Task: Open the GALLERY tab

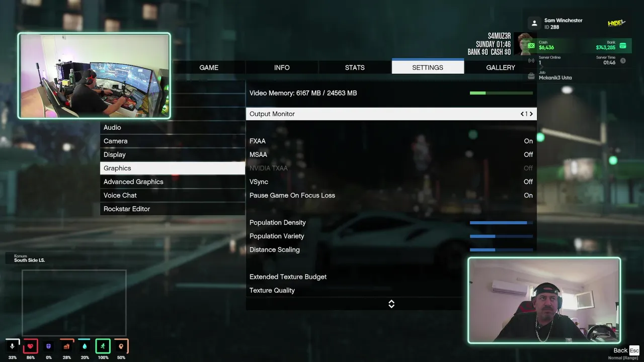Action: [501, 67]
